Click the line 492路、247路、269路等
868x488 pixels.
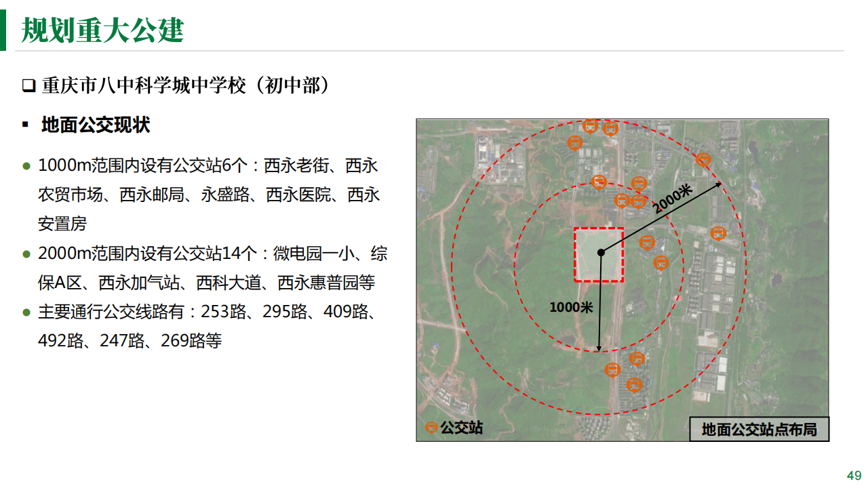click(x=130, y=341)
